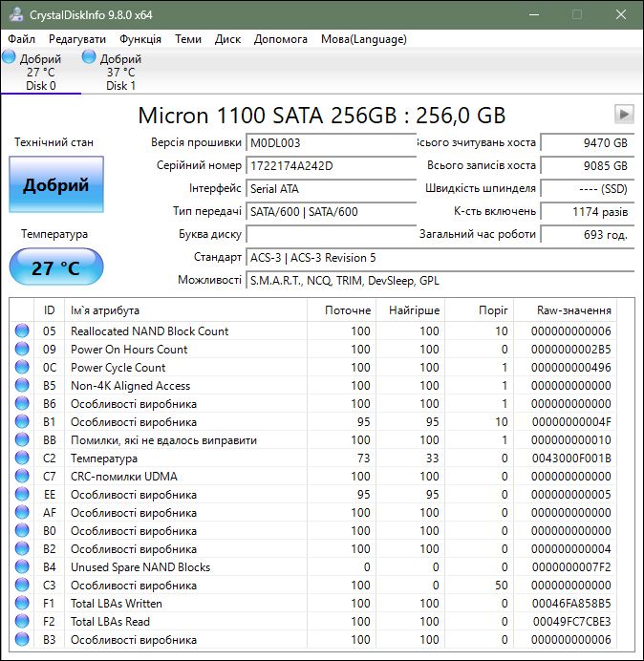Click the blue status orb for Disk 0
Image resolution: width=644 pixels, height=661 pixels.
[x=9, y=56]
